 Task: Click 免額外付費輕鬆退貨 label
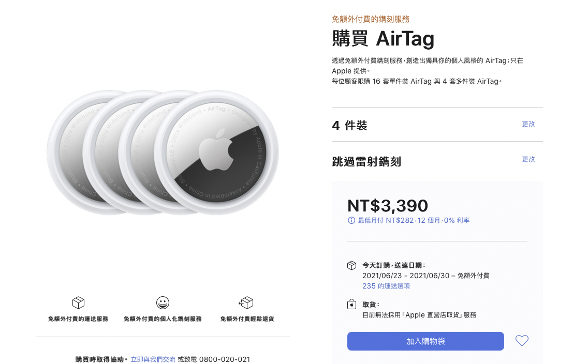pyautogui.click(x=247, y=319)
